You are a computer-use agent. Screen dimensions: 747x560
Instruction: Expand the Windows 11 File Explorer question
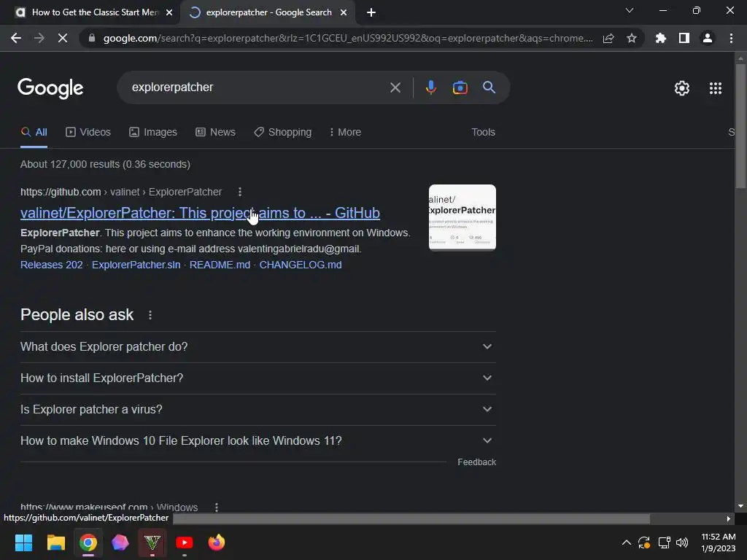[258, 441]
